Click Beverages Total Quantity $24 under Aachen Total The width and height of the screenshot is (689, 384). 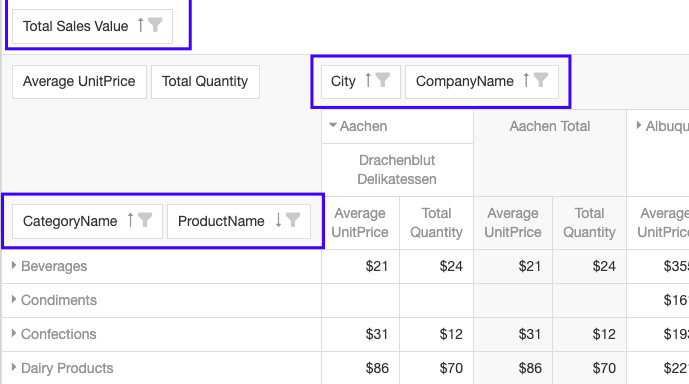click(589, 266)
